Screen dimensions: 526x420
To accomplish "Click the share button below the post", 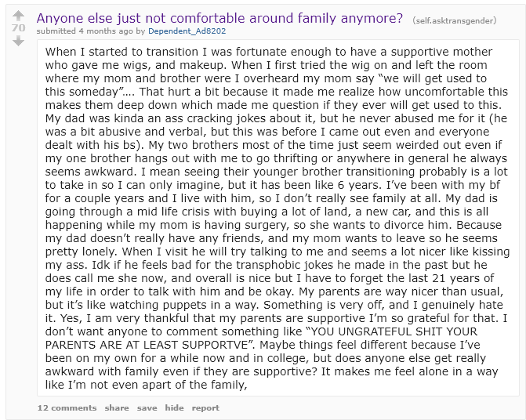I will (x=117, y=407).
